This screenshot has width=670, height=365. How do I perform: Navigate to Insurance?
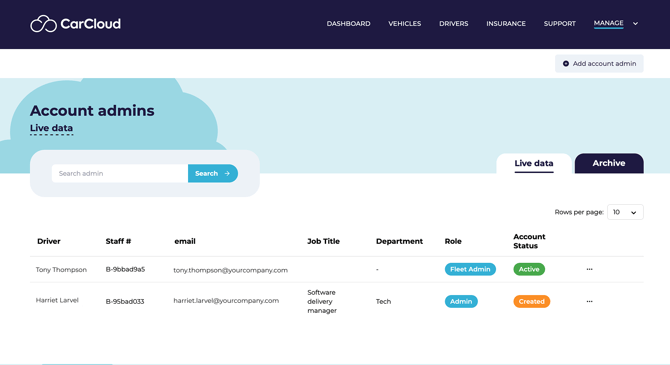[x=505, y=24]
